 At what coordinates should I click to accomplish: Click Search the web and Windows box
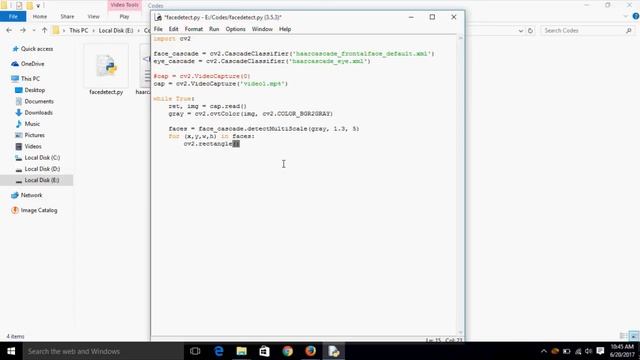(103, 351)
